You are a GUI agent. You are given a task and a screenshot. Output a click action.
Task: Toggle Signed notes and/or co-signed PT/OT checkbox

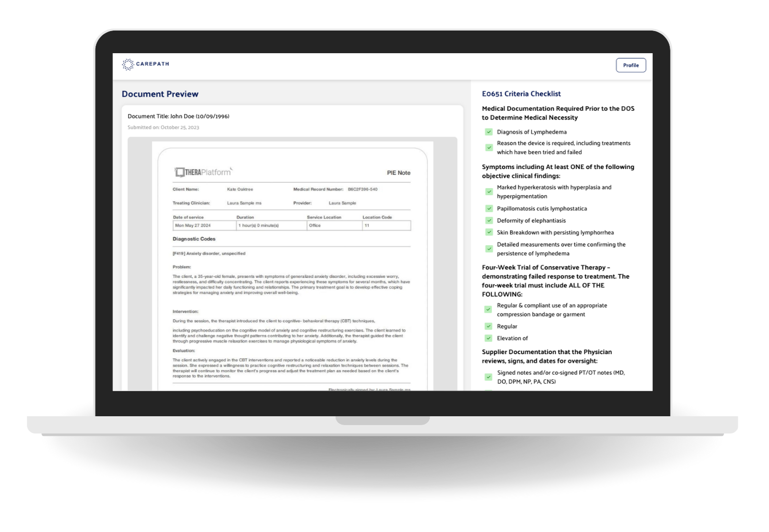[488, 377]
